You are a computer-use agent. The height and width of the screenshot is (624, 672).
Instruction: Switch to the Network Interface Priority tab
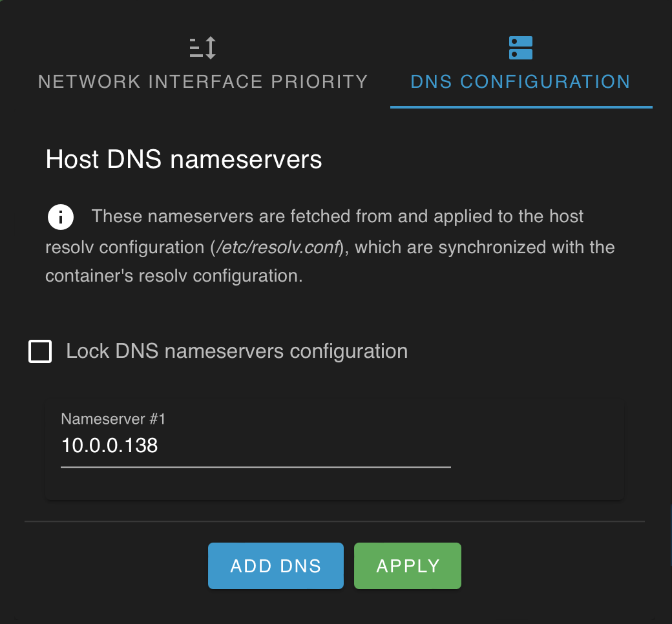coord(203,81)
